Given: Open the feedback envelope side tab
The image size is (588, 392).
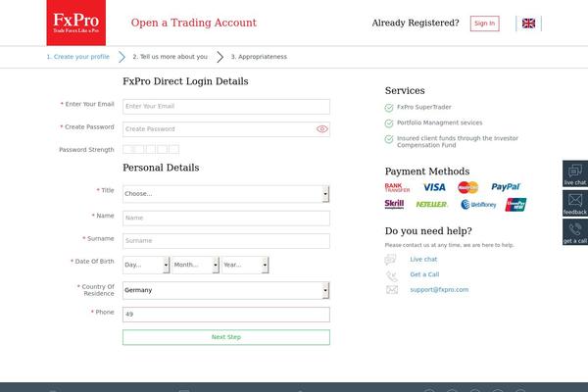Looking at the screenshot, I should tap(575, 203).
